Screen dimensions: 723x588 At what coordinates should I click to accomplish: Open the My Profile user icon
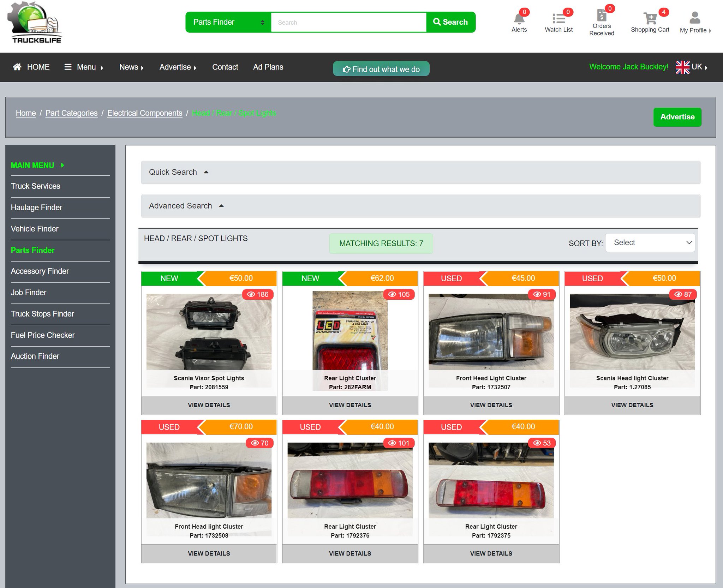tap(695, 18)
